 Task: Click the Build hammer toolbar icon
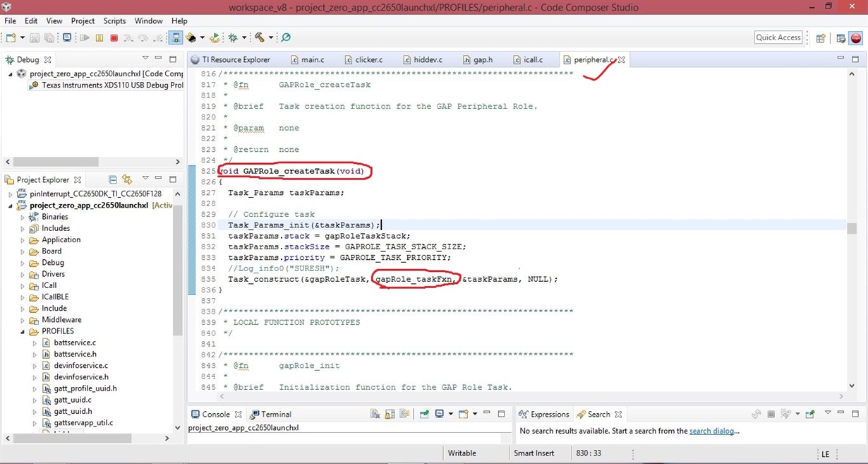pos(259,37)
